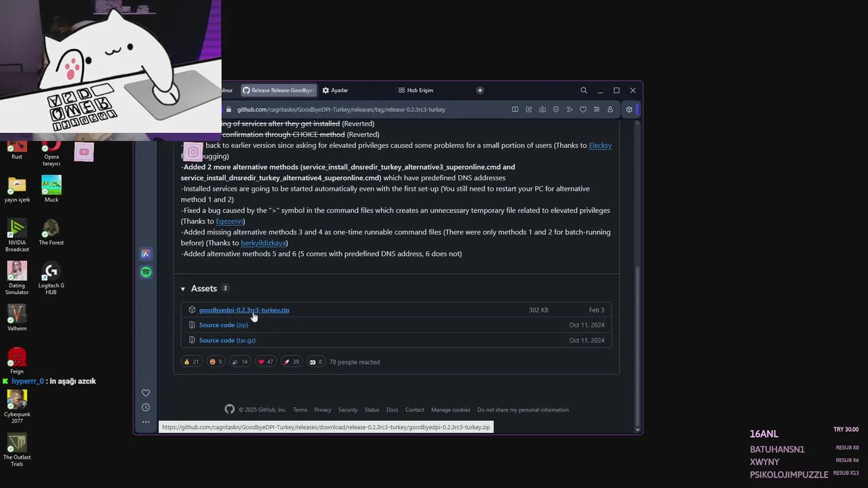This screenshot has width=868, height=488.
Task: Download Source code (zip)
Action: 224,325
